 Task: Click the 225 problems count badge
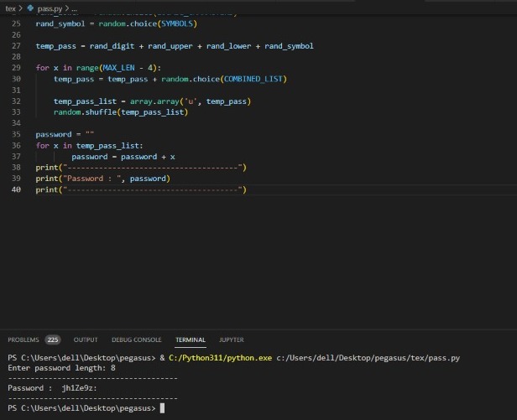(x=53, y=340)
